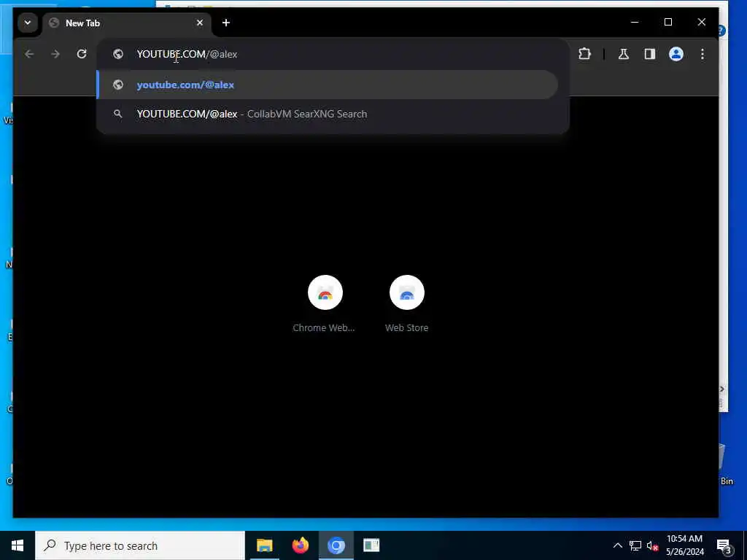The image size is (747, 560).
Task: Click the address bar input text
Action: pos(187,54)
